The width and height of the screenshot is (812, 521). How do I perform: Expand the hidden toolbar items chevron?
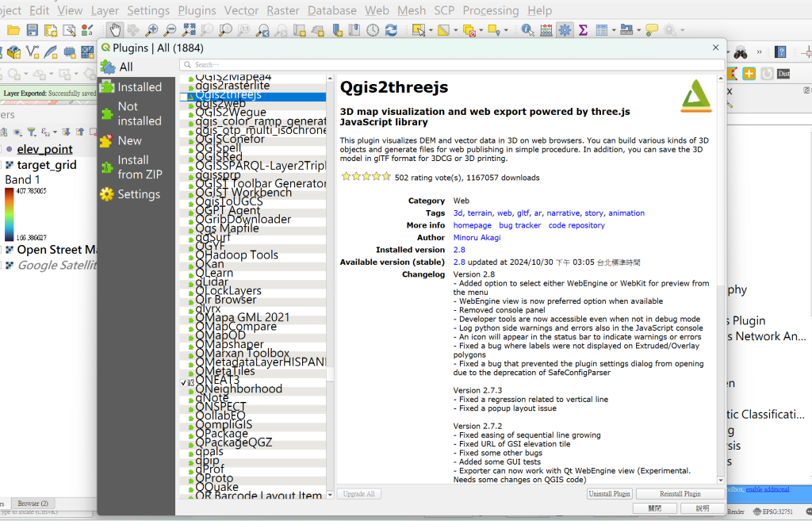coord(759,52)
